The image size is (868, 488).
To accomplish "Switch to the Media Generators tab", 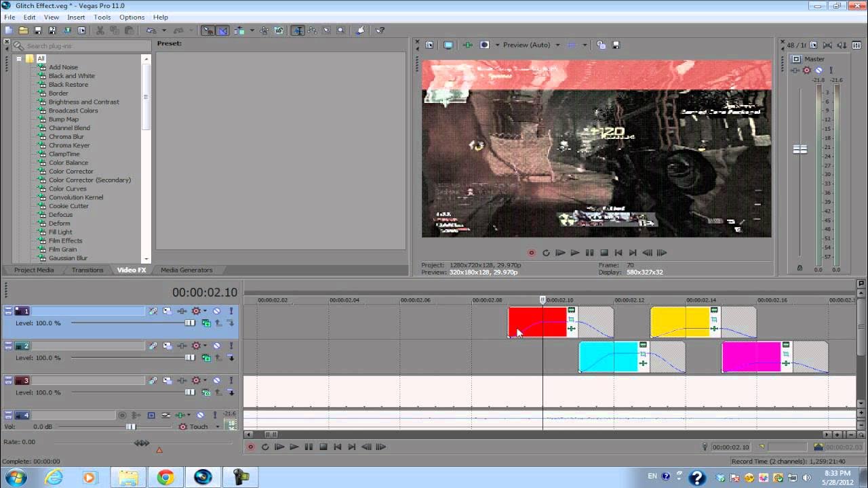I will (186, 270).
